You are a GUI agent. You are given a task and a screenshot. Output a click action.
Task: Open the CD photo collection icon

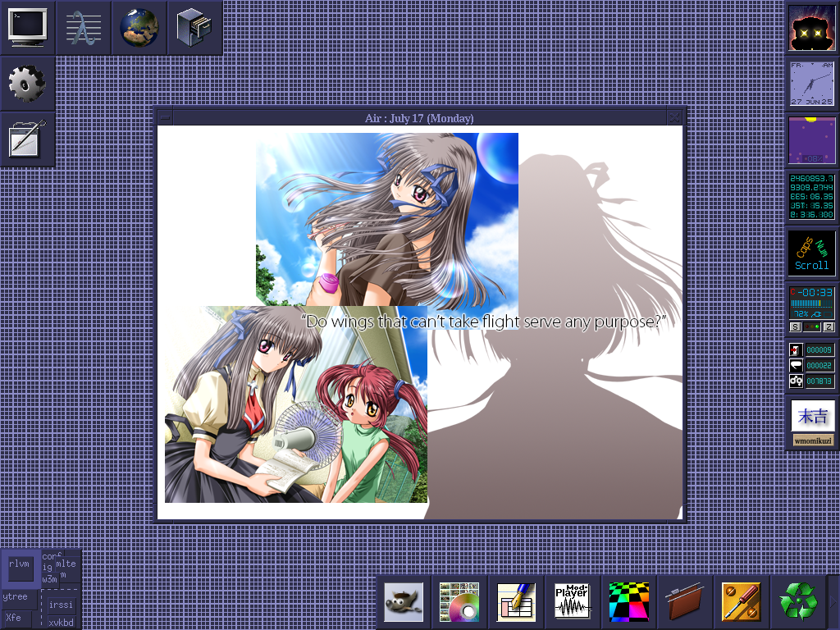(x=459, y=602)
